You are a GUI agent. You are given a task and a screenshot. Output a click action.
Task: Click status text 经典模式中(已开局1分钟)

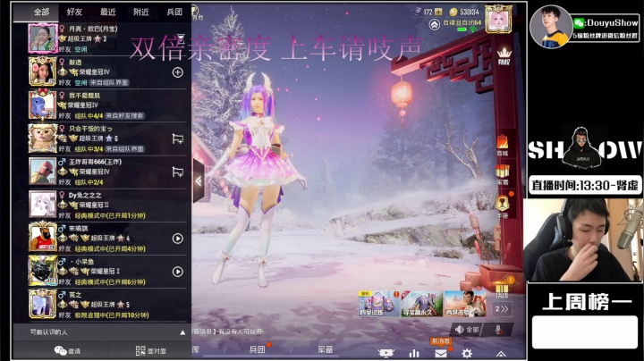(x=110, y=215)
